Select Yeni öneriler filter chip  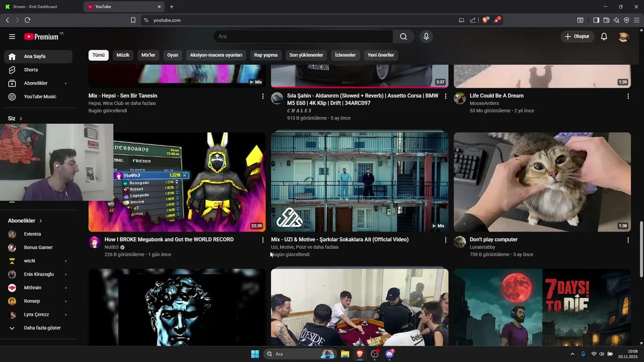[381, 55]
